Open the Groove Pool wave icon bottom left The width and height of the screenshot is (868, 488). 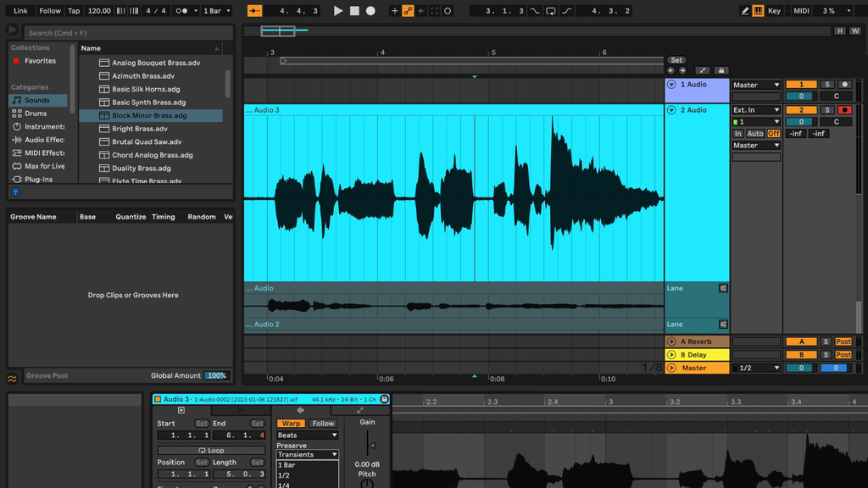[11, 374]
